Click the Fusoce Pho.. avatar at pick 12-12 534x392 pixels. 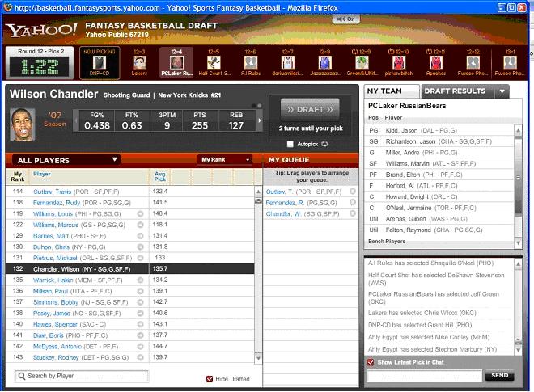tap(473, 62)
